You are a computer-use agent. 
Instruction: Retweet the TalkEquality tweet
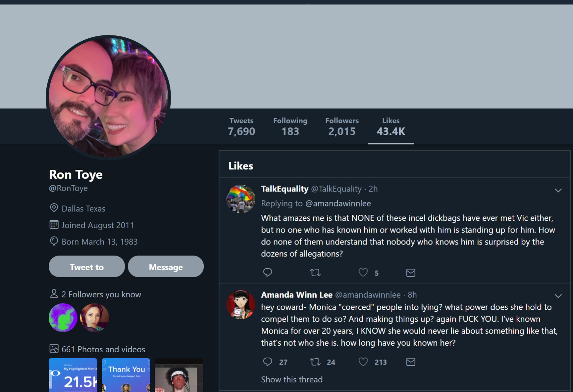[x=315, y=273]
